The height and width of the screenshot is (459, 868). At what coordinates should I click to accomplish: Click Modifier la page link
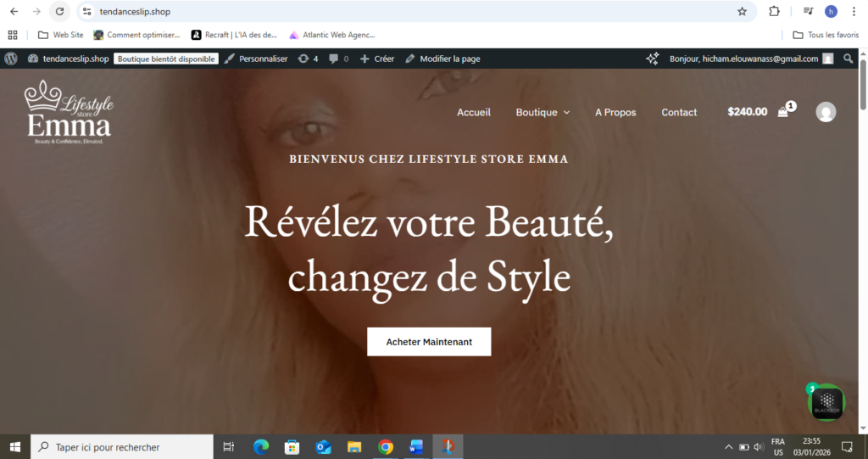(442, 59)
